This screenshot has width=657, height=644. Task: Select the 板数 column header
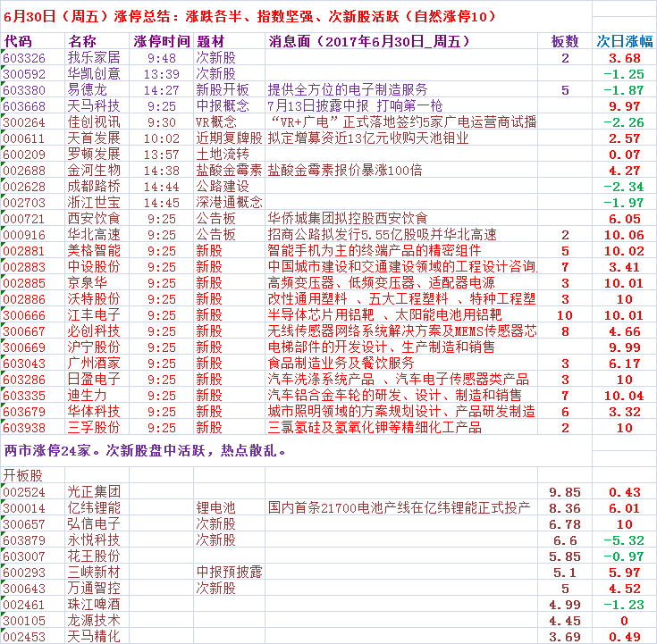[565, 41]
